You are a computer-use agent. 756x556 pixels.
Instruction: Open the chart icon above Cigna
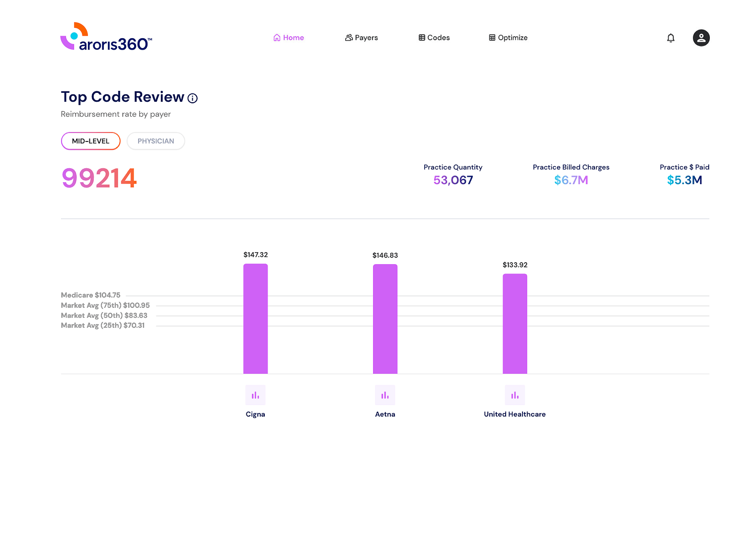(x=255, y=395)
